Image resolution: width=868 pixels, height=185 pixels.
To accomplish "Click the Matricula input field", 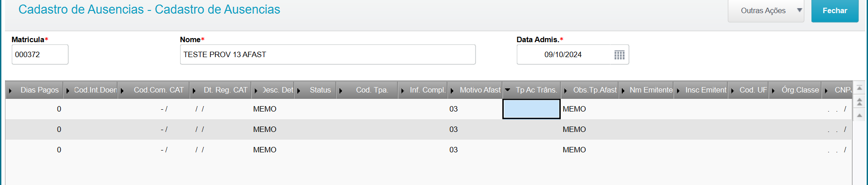I will pyautogui.click(x=40, y=54).
